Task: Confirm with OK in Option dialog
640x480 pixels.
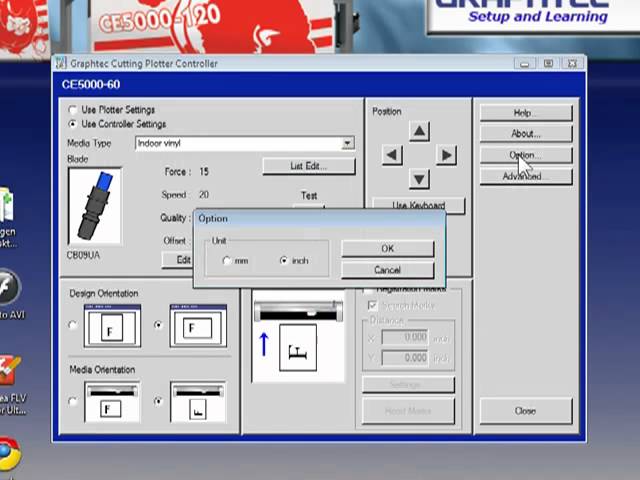Action: point(387,249)
